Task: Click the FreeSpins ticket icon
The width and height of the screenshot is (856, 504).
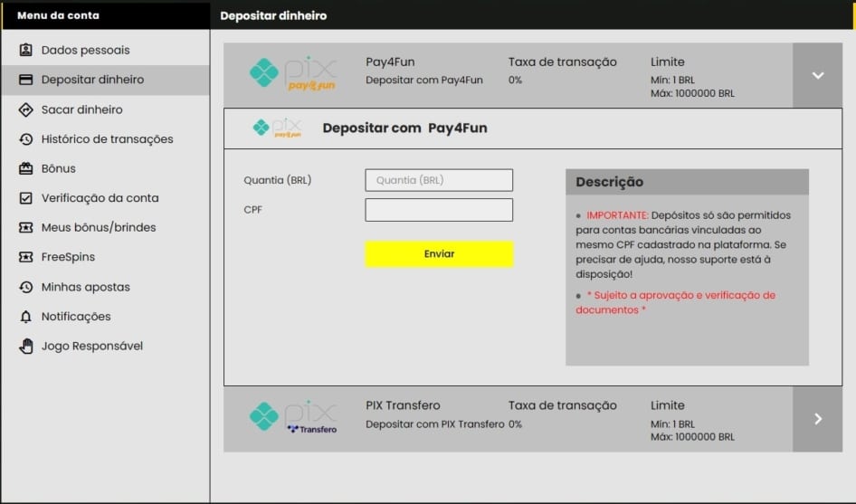Action: tap(25, 257)
